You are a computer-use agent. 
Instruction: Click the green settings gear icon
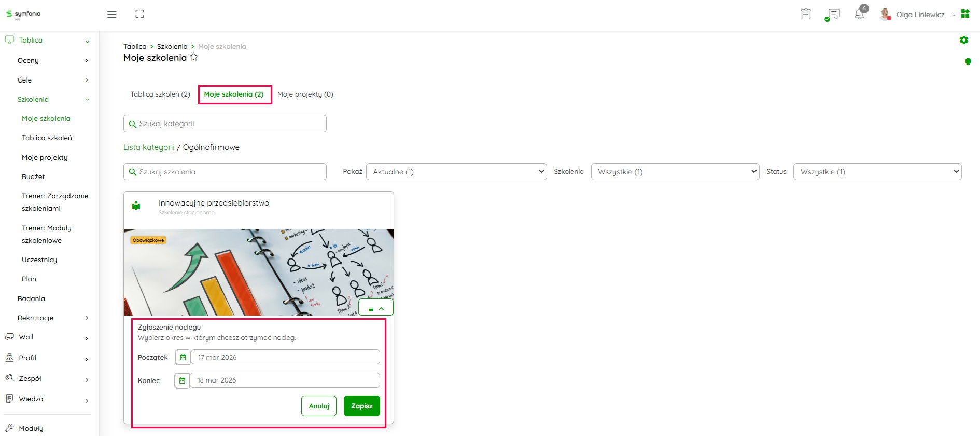point(964,40)
